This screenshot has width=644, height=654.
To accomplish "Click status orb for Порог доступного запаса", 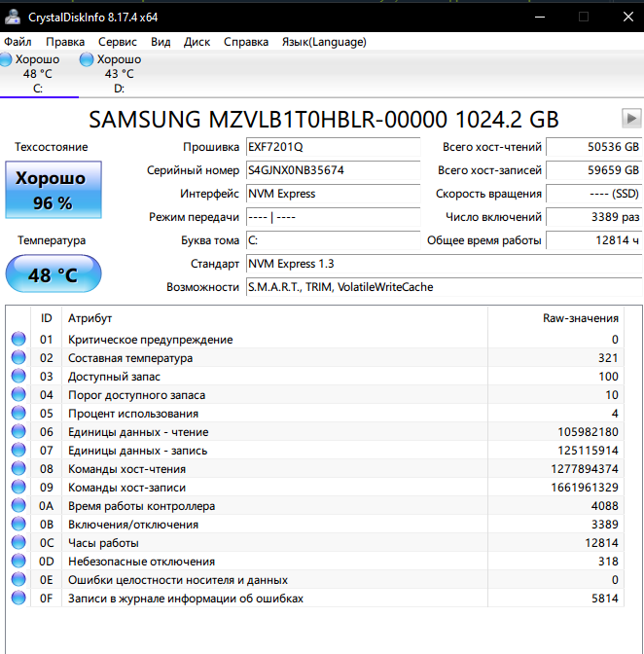I will tap(18, 394).
